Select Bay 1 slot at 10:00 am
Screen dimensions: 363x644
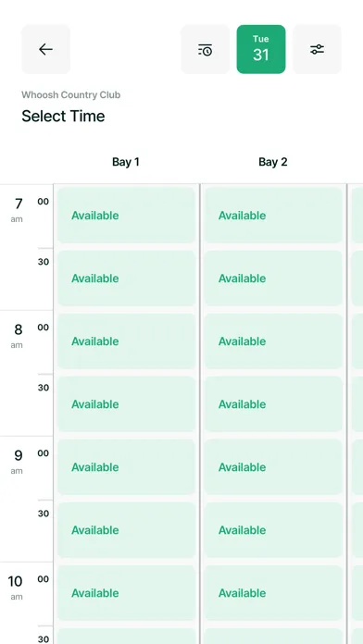[126, 593]
